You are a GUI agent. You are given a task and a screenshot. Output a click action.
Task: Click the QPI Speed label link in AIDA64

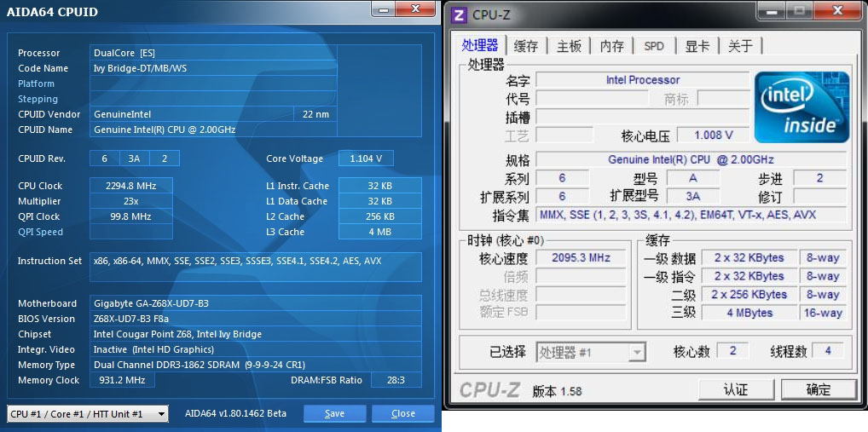pyautogui.click(x=40, y=232)
